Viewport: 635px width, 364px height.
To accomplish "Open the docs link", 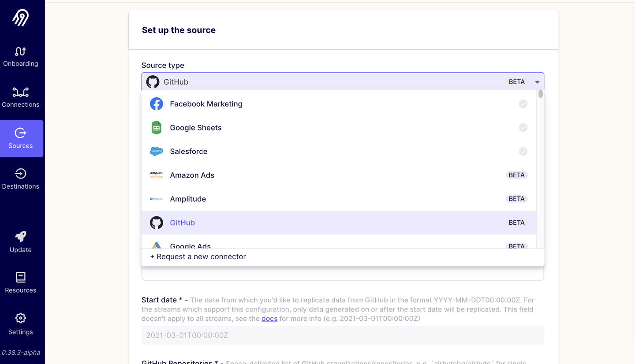I will pyautogui.click(x=269, y=319).
